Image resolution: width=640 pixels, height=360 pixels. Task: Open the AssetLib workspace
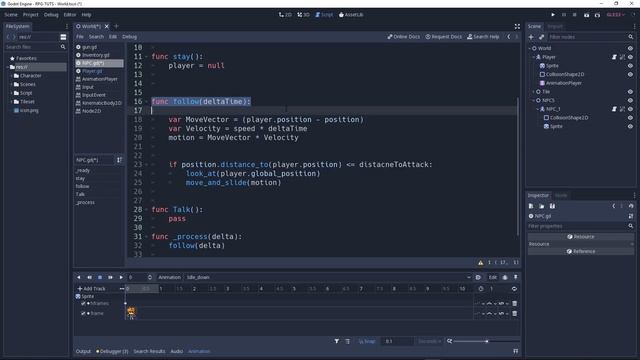click(351, 15)
